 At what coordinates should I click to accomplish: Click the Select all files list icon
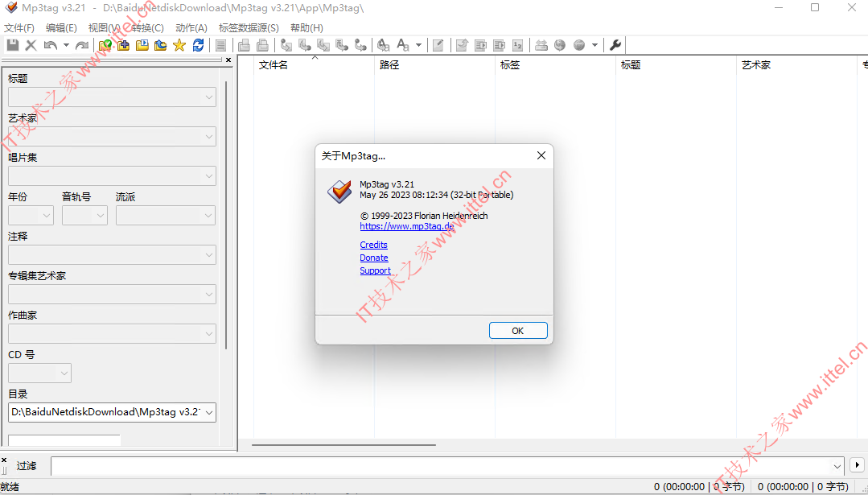point(221,45)
